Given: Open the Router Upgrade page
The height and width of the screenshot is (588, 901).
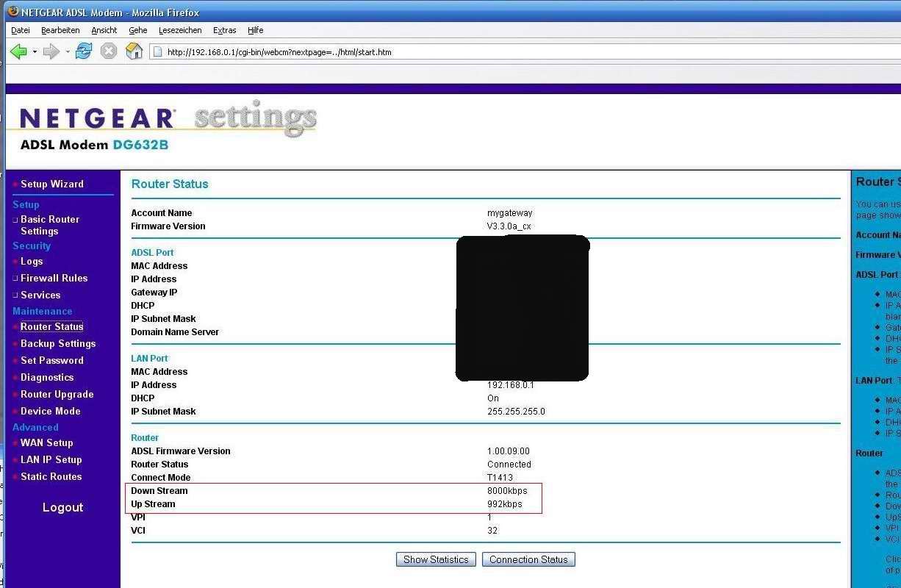Looking at the screenshot, I should [x=57, y=394].
